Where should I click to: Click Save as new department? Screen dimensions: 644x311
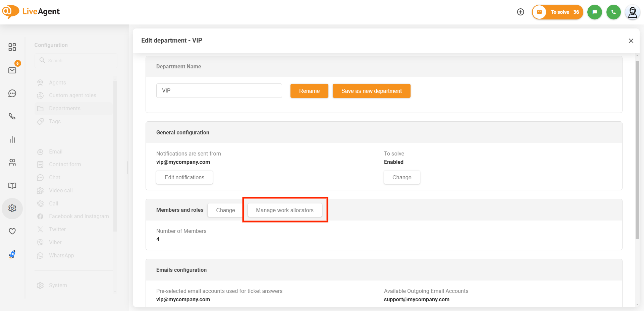pyautogui.click(x=371, y=91)
